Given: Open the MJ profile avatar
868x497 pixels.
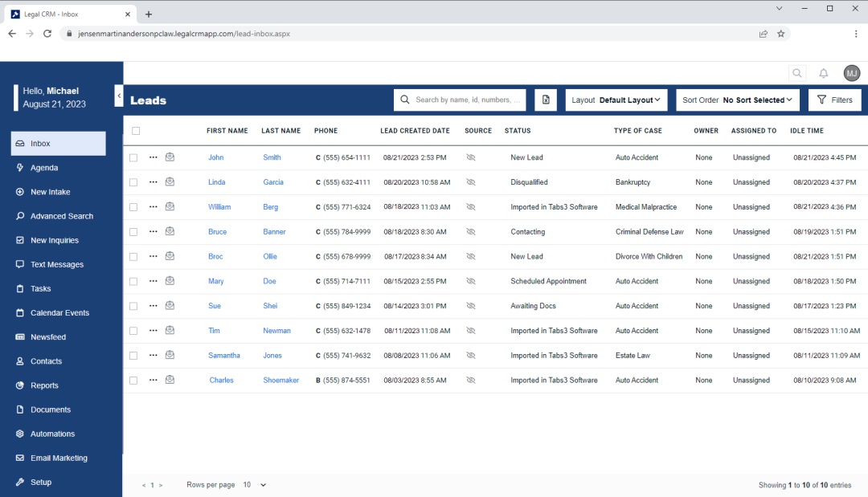Looking at the screenshot, I should point(851,73).
